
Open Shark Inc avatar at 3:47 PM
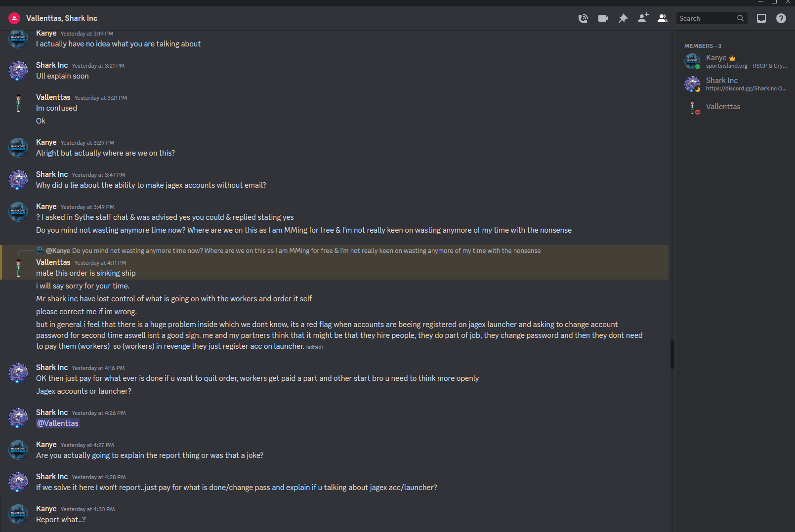18,180
